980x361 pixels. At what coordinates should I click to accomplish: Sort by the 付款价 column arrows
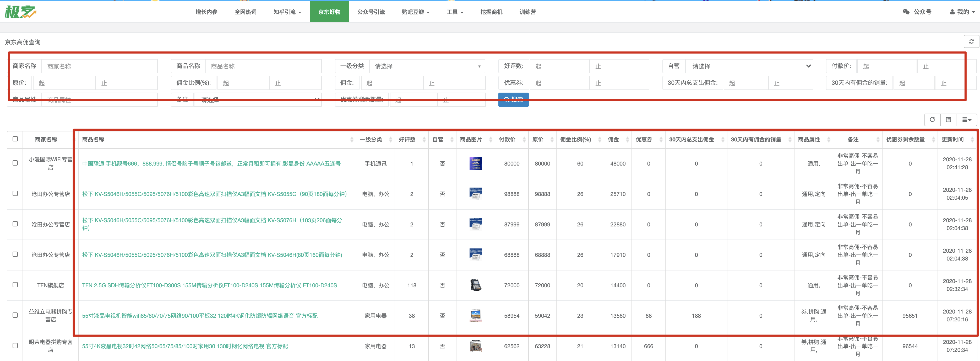click(x=524, y=140)
